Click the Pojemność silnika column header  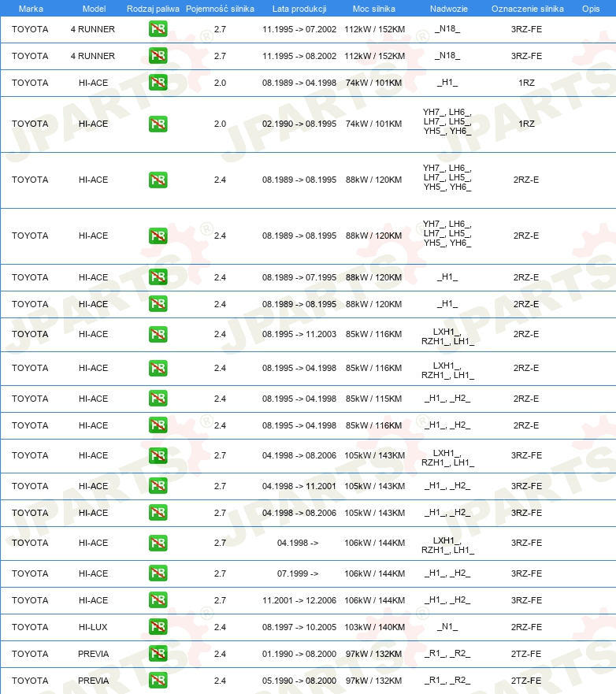[x=220, y=9]
